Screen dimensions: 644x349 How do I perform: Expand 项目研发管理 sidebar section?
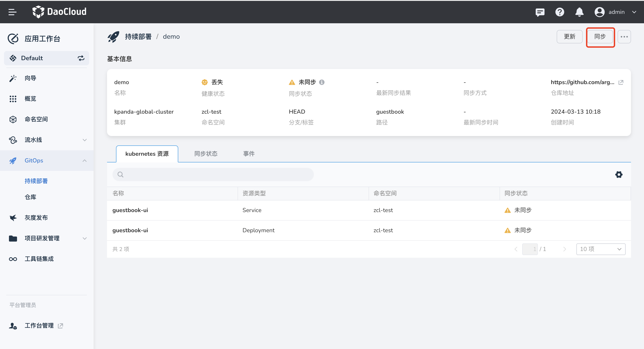(84, 238)
